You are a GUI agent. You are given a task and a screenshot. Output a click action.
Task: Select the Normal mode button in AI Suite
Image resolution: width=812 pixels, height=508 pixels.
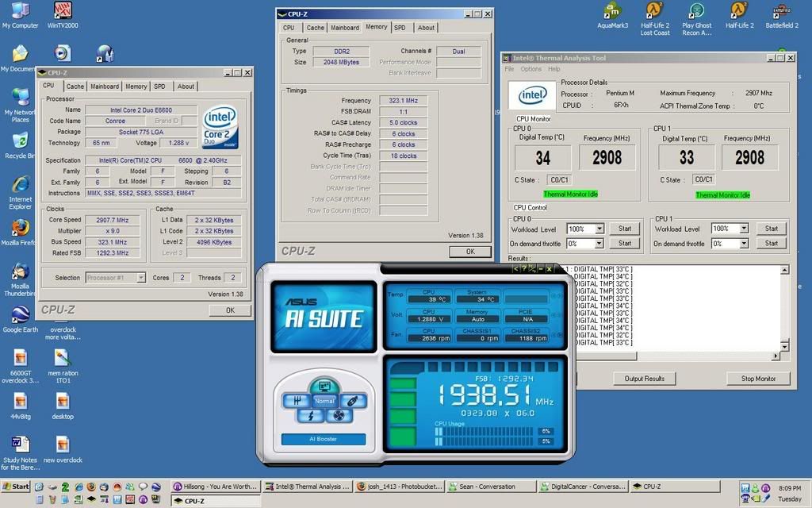click(324, 401)
